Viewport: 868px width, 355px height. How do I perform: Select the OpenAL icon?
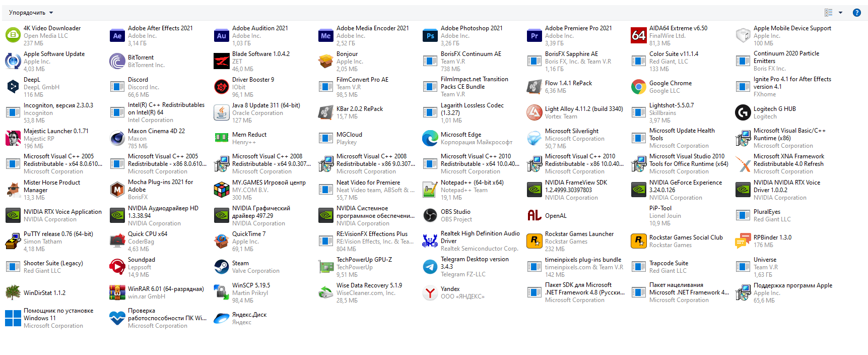[x=534, y=215]
